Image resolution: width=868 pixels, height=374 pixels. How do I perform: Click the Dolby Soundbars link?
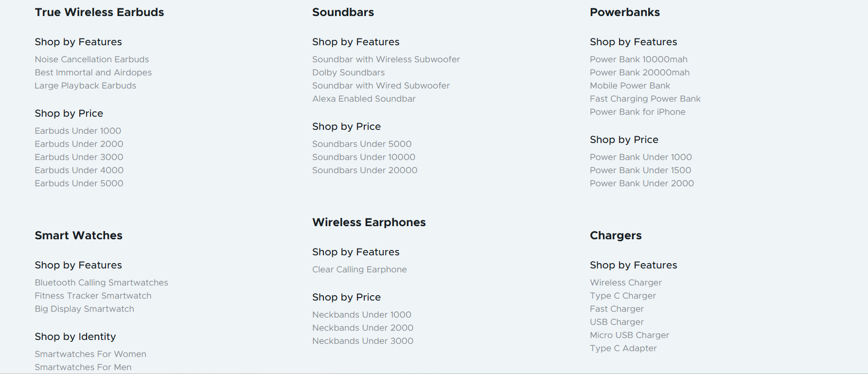[348, 72]
